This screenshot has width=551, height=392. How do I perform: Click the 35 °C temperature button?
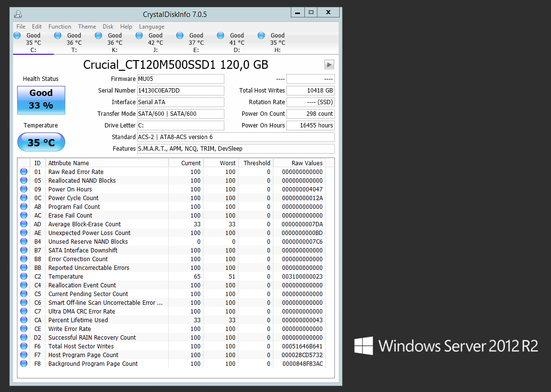click(x=41, y=142)
